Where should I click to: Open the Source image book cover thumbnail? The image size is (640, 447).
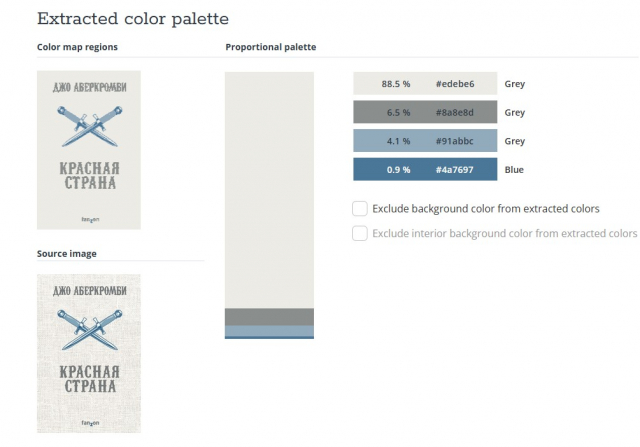(x=89, y=354)
